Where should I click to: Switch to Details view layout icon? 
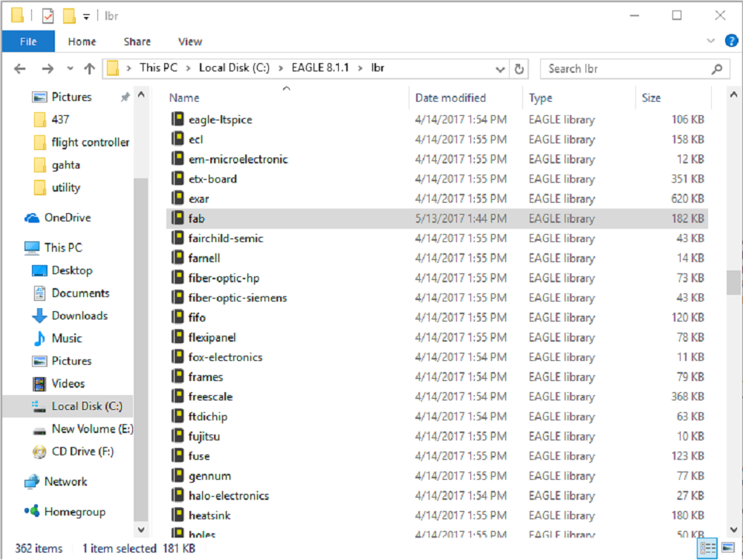click(707, 548)
